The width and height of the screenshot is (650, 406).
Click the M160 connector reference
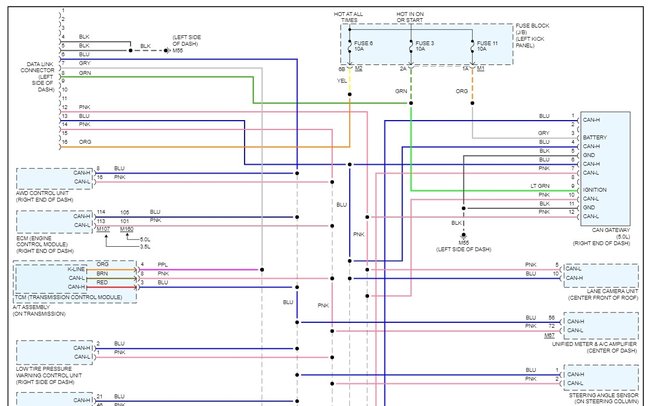(127, 229)
